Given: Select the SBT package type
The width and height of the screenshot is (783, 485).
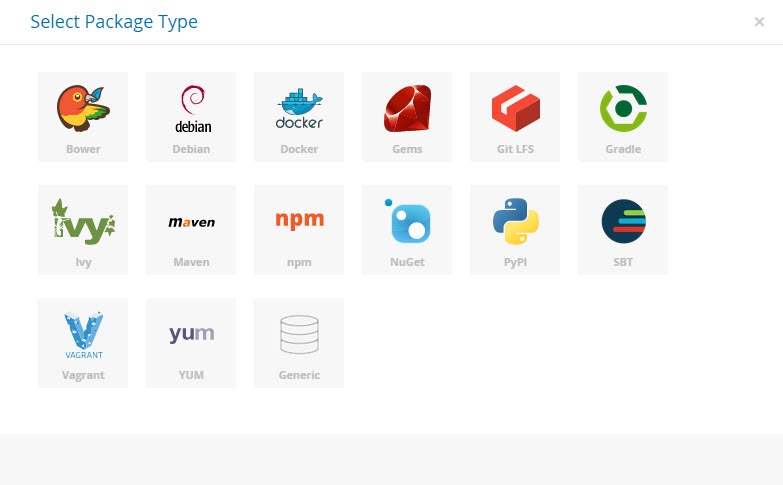Looking at the screenshot, I should pyautogui.click(x=623, y=230).
